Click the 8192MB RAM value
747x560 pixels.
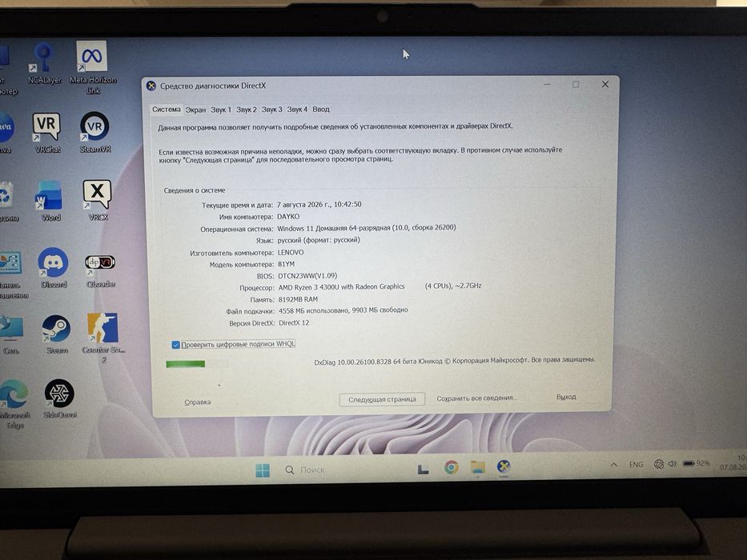click(298, 299)
